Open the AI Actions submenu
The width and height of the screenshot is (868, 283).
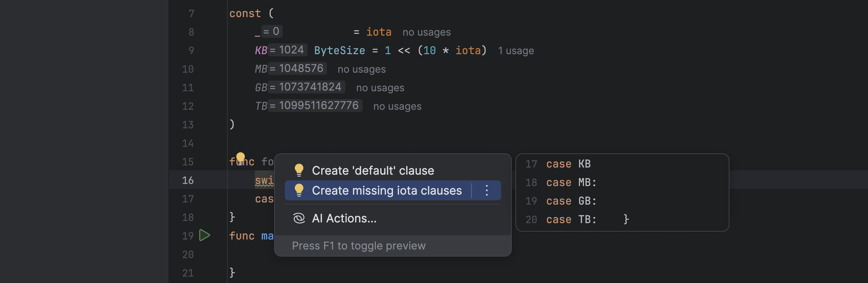tap(344, 218)
